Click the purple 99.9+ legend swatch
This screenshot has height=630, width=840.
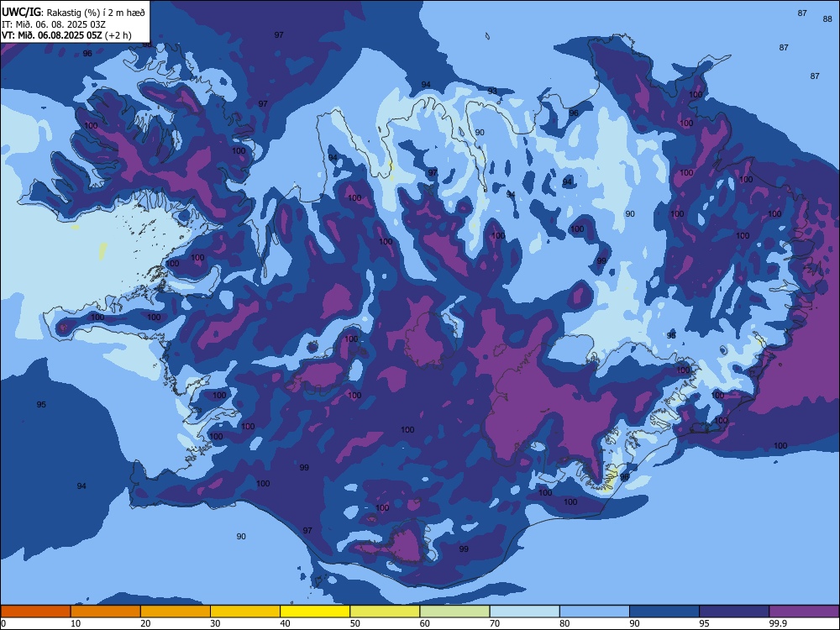click(x=804, y=612)
